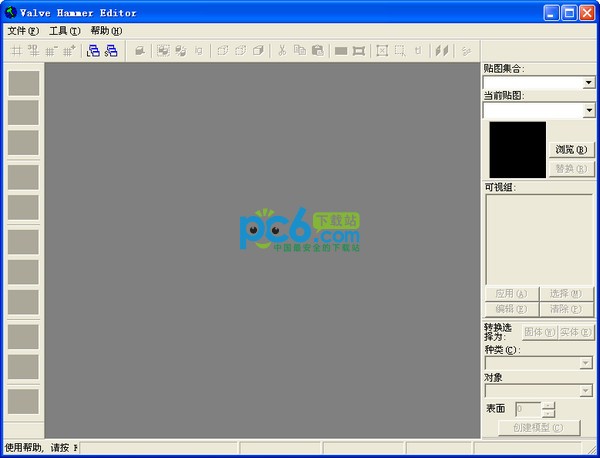Click the hide selected objects icon
The image size is (600, 458).
223,51
